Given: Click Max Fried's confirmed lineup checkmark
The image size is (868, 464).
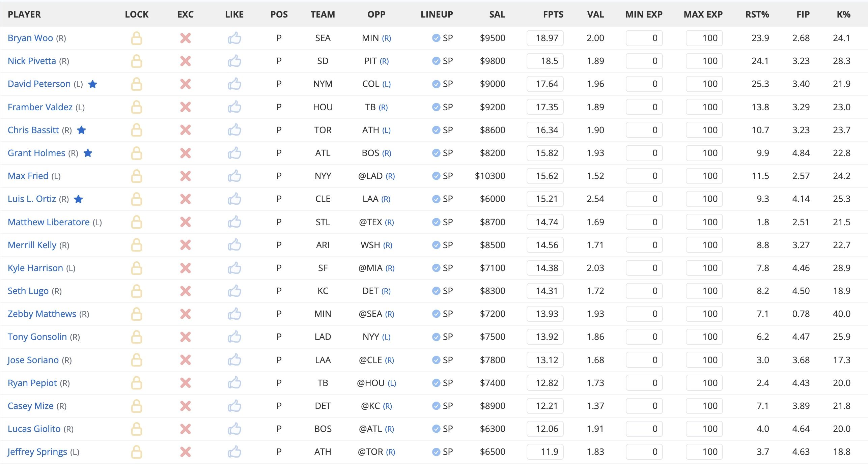Looking at the screenshot, I should [x=436, y=176].
